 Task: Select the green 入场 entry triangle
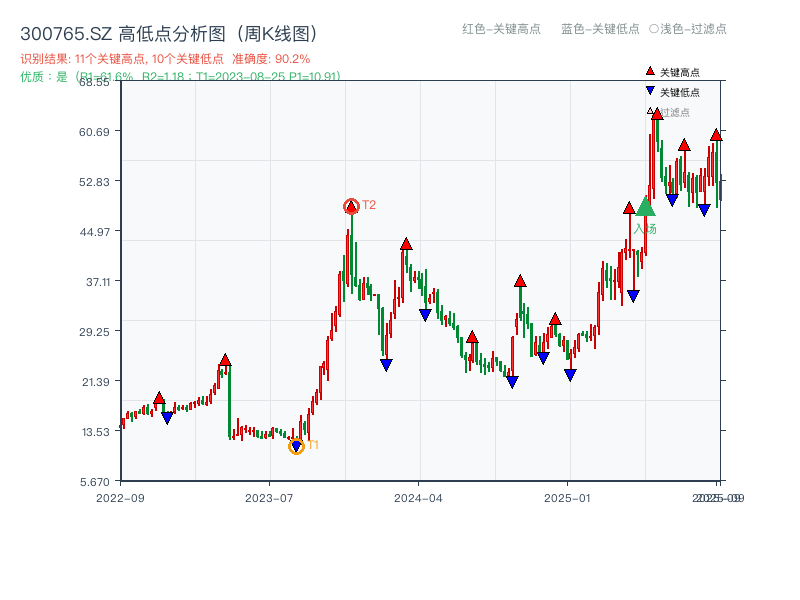[646, 208]
